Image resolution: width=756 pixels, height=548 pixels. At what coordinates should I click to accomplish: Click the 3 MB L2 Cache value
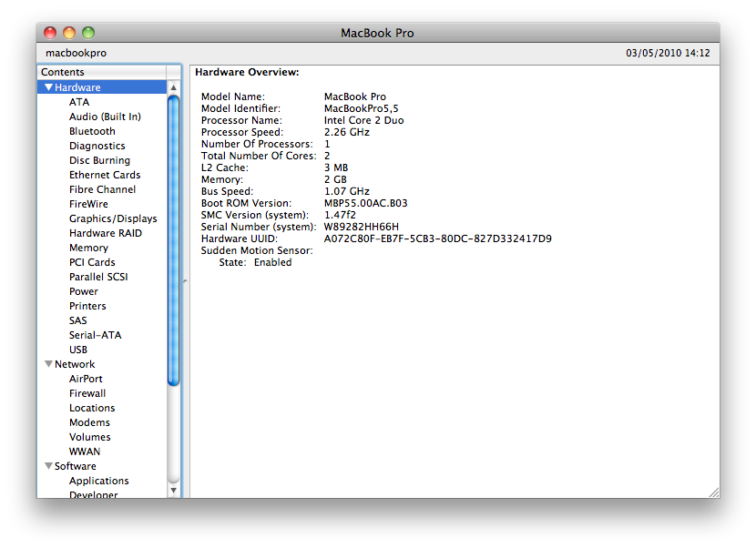(x=336, y=167)
